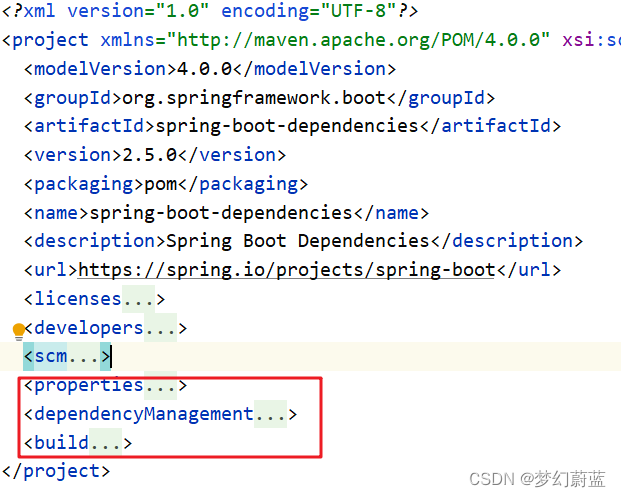Click the closing artifactId tag
The height and width of the screenshot is (497, 621).
click(x=490, y=126)
